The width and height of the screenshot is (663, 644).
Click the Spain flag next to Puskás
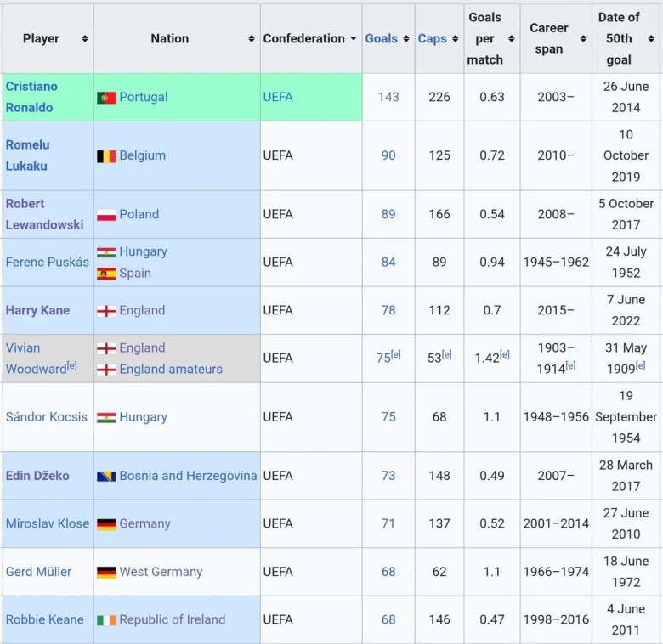pos(106,274)
